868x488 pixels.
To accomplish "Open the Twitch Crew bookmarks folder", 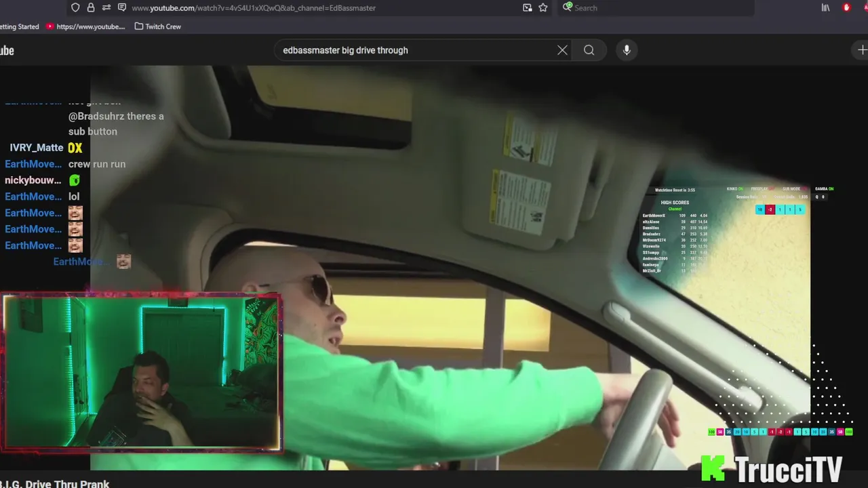I will coord(158,26).
